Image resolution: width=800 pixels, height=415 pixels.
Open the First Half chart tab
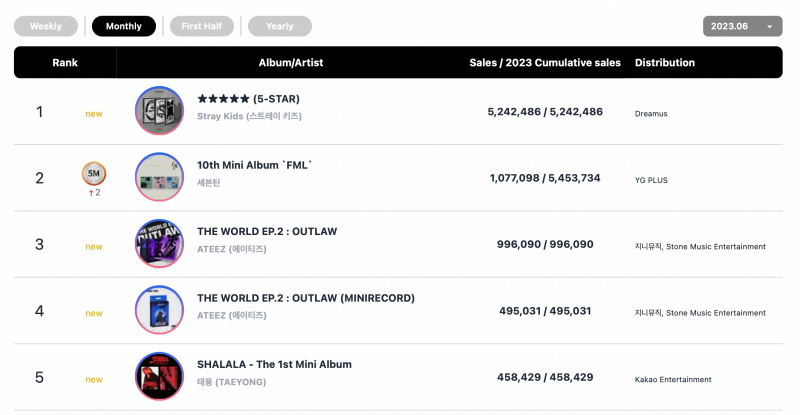(x=202, y=26)
